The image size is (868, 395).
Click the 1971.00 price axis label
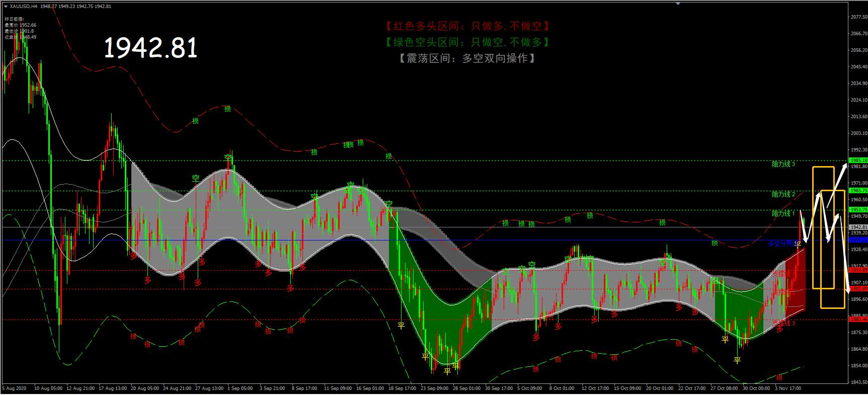858,183
